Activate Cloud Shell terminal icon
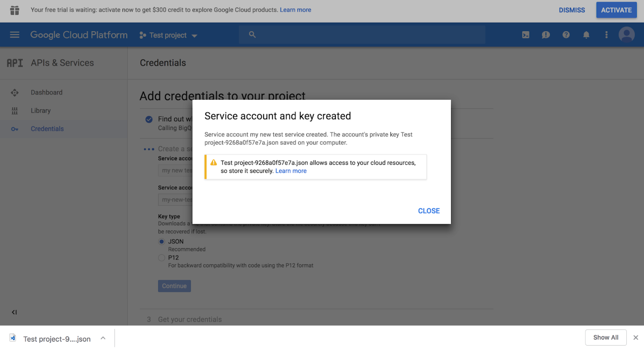 point(525,35)
